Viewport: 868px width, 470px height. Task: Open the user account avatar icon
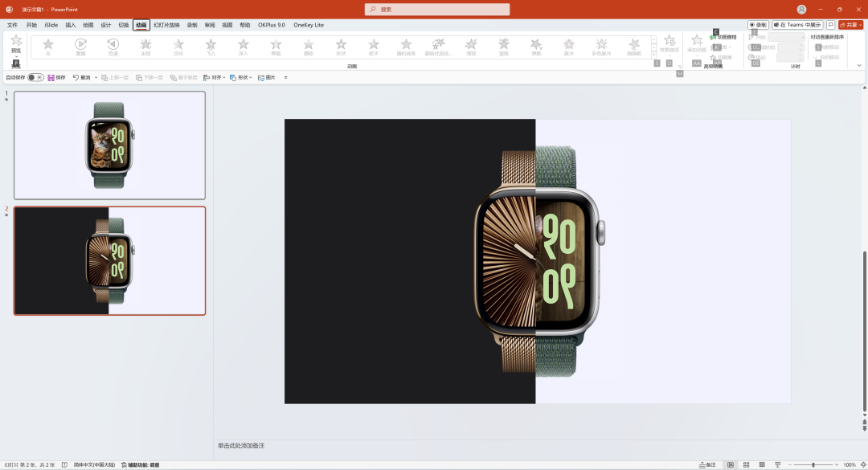tap(801, 10)
